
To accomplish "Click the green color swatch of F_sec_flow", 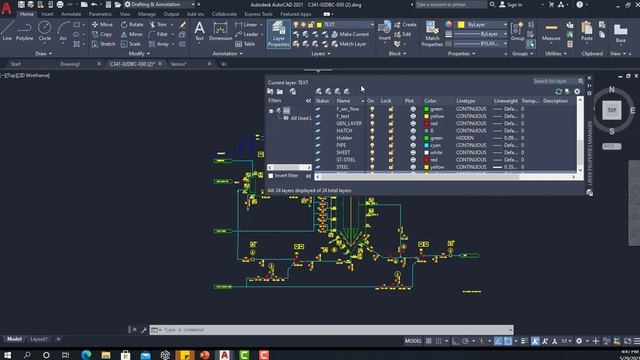I will click(x=426, y=109).
